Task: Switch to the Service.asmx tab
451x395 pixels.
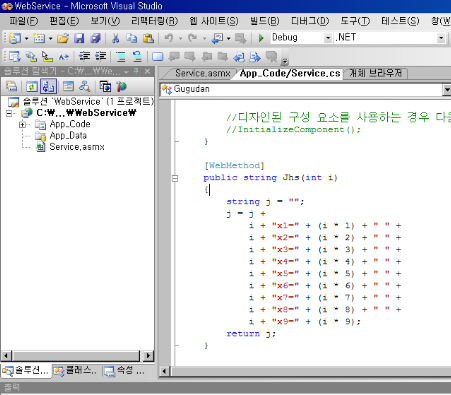Action: click(x=203, y=73)
